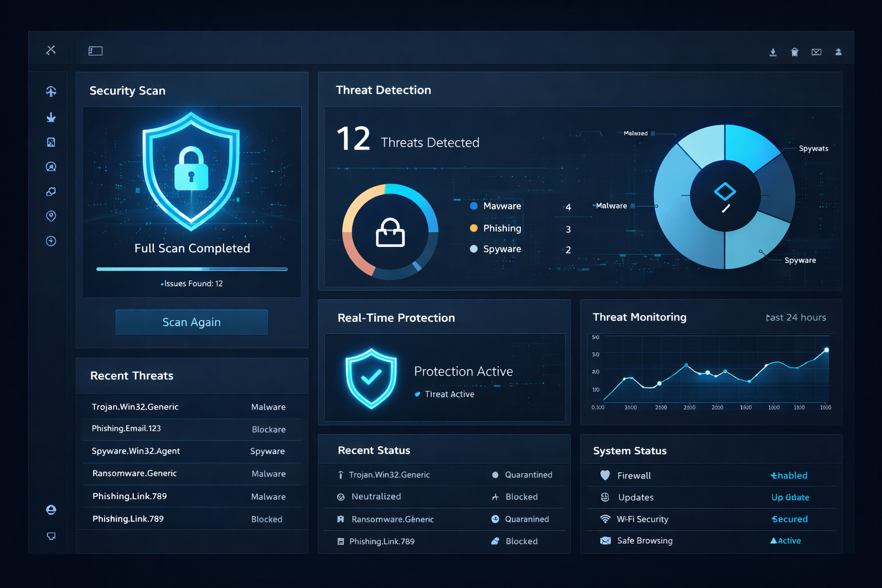Open the trash bin icon in the header
This screenshot has height=588, width=882.
(x=795, y=52)
